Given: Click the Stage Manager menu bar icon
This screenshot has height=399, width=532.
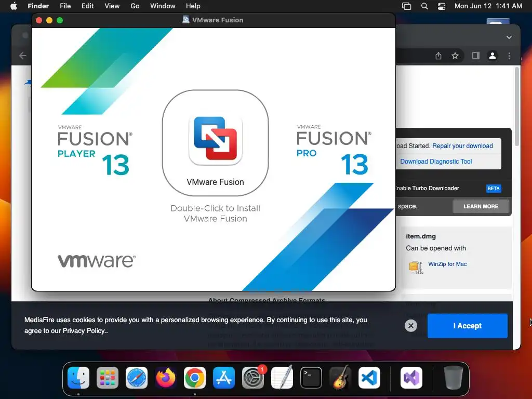Looking at the screenshot, I should point(406,6).
